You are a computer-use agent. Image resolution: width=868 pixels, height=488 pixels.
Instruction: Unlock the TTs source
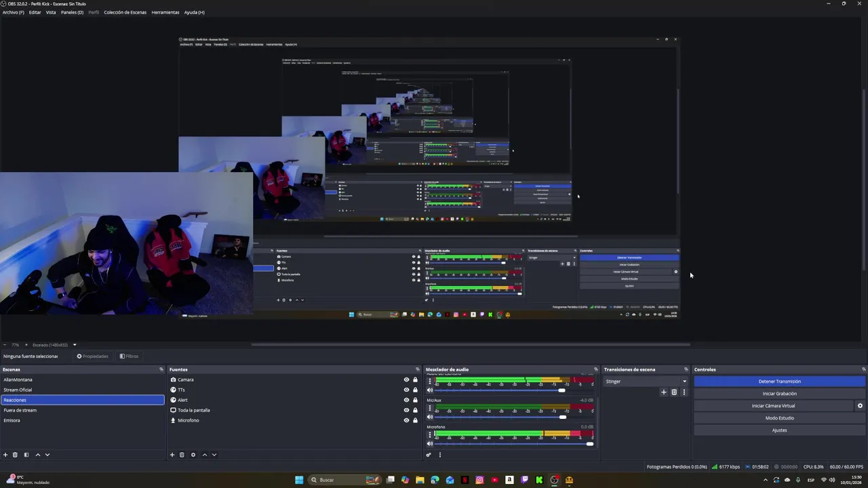[415, 390]
